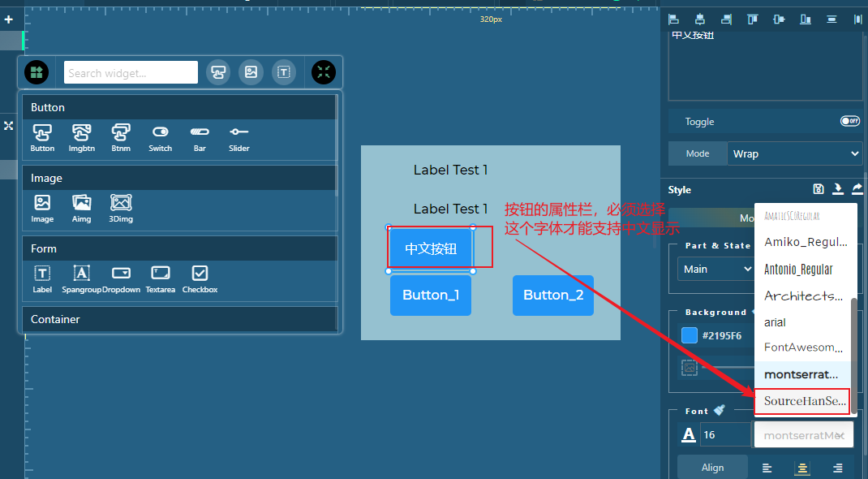Save the current style

[819, 189]
